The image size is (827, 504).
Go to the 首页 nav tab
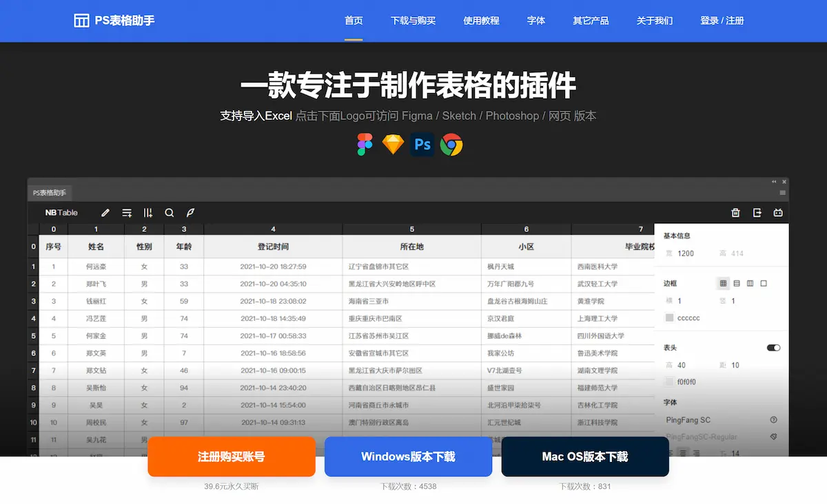pos(354,21)
